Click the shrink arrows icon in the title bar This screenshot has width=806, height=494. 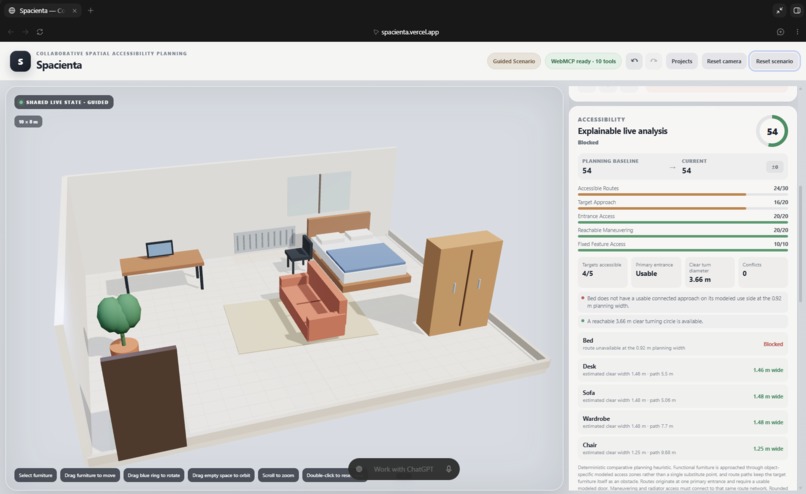pyautogui.click(x=780, y=10)
